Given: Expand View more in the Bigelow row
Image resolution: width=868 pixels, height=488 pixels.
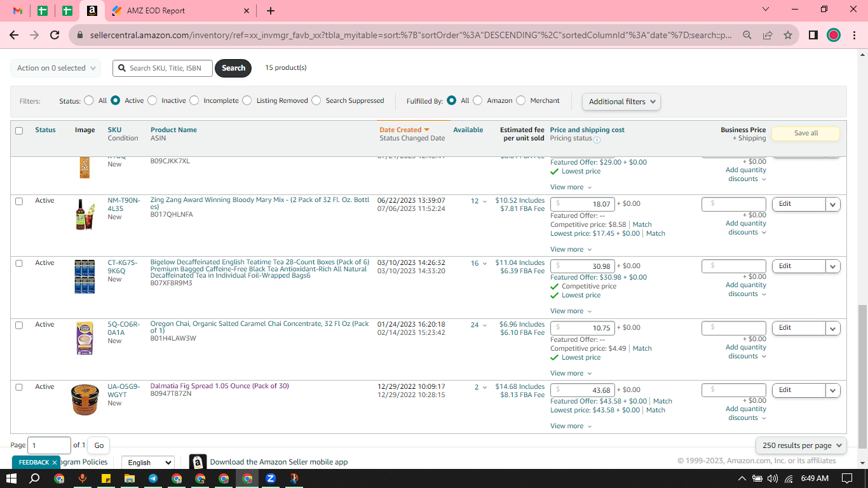Looking at the screenshot, I should [571, 311].
